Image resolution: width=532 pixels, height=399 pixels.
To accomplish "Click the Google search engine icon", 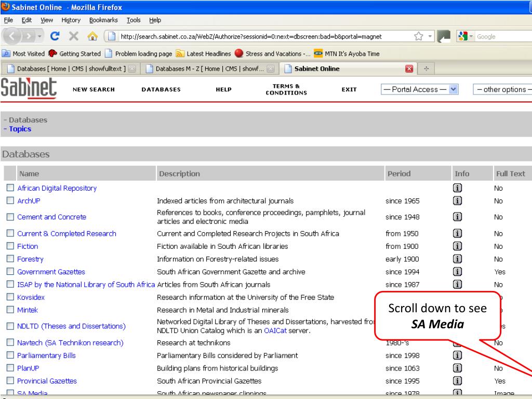I will pyautogui.click(x=462, y=36).
